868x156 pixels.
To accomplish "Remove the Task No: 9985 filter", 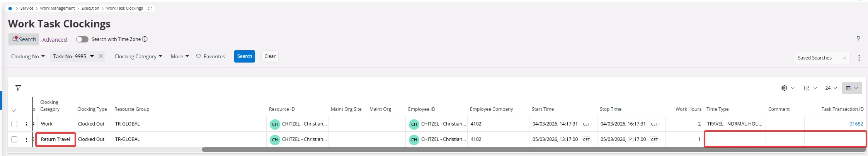I will pyautogui.click(x=100, y=56).
